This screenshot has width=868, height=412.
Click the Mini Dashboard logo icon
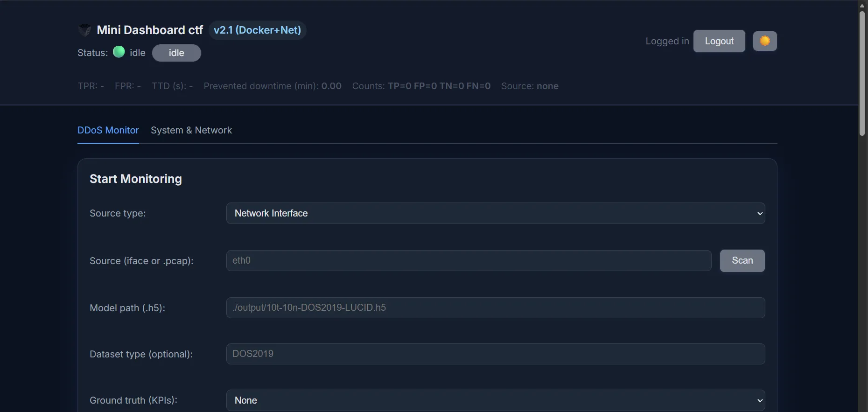tap(84, 30)
